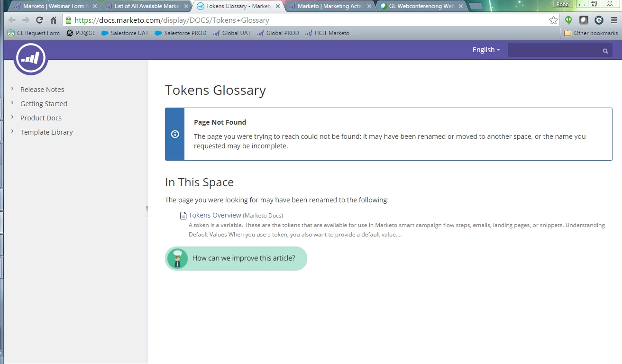Click the document icon beside Tokens Overview
The width and height of the screenshot is (622, 364).
(183, 216)
